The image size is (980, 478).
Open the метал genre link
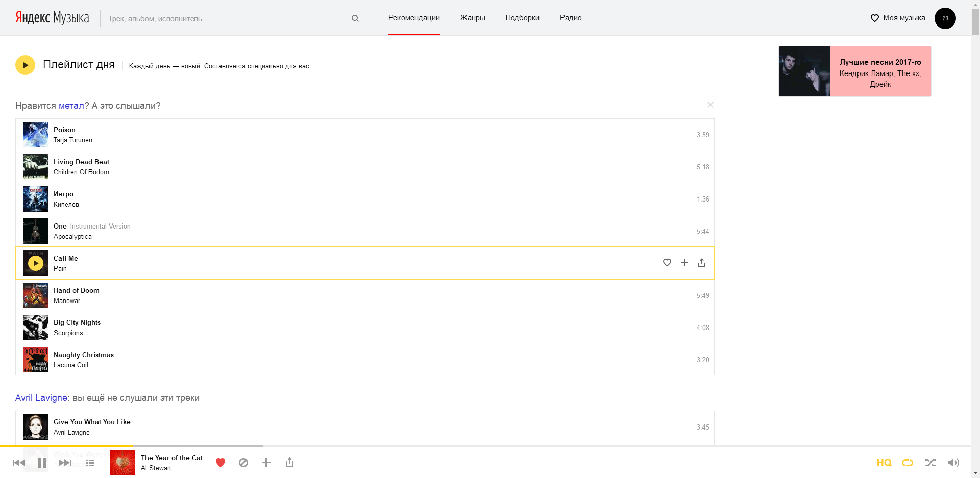click(71, 106)
